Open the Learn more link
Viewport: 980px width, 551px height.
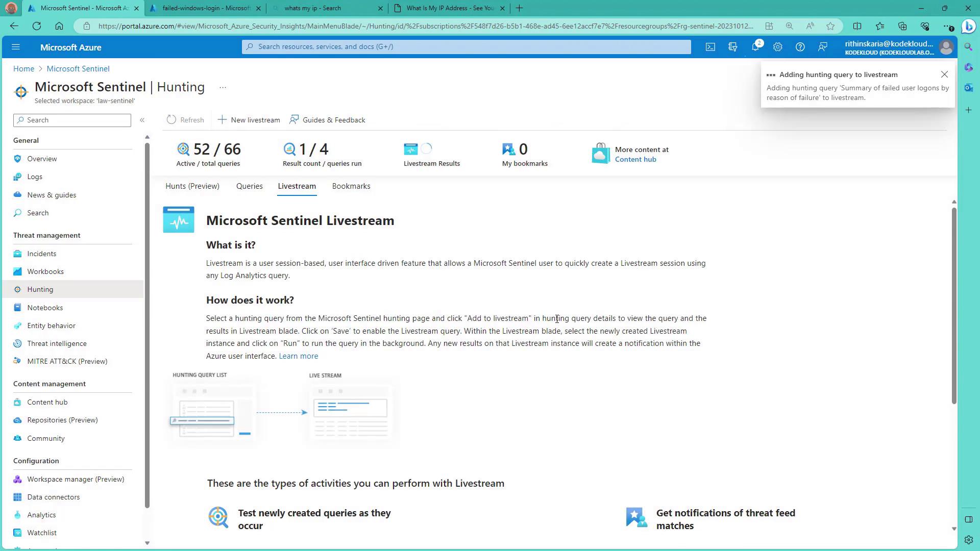pos(298,356)
